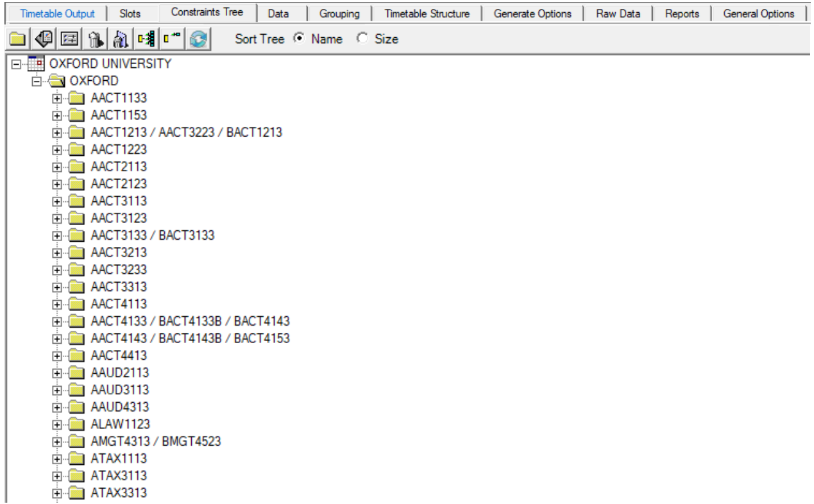The width and height of the screenshot is (814, 504).
Task: Select the AACT3133 / BACT3133 folder item
Action: pyautogui.click(x=152, y=235)
